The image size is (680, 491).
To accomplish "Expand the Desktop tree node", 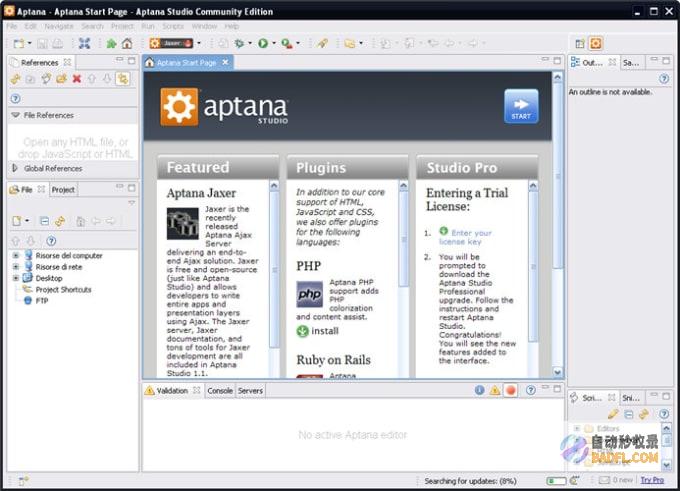I will (x=16, y=278).
